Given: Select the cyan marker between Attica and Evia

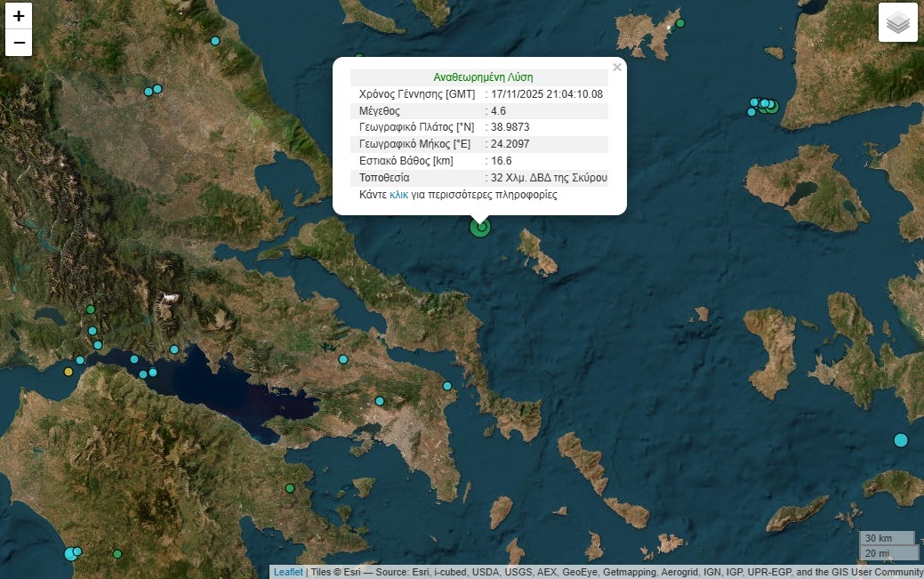Looking at the screenshot, I should [x=447, y=386].
